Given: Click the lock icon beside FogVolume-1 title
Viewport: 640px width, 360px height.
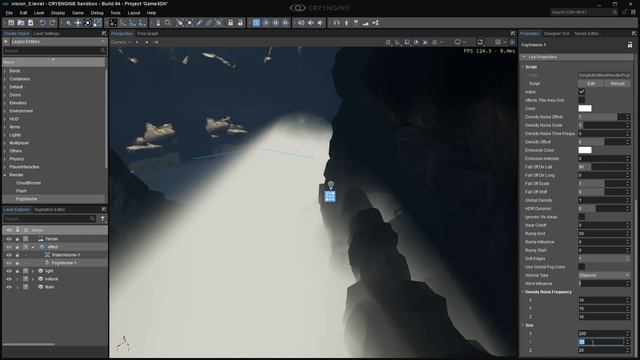Looking at the screenshot, I should coord(629,45).
